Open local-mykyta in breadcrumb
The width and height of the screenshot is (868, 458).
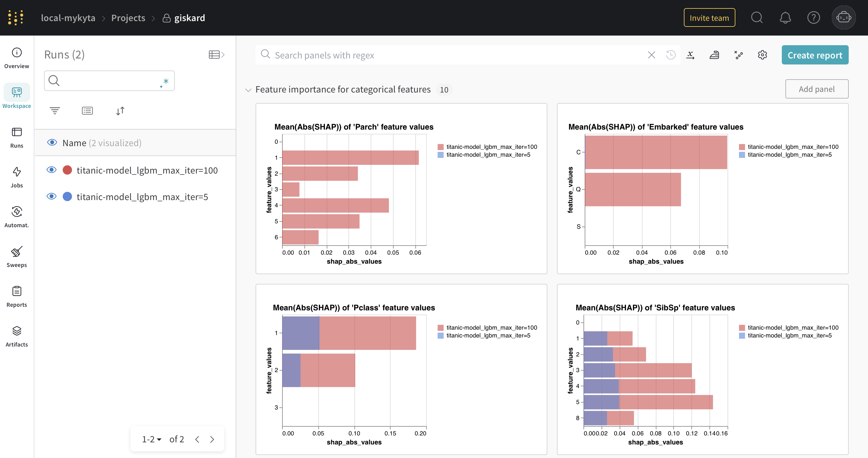(68, 18)
